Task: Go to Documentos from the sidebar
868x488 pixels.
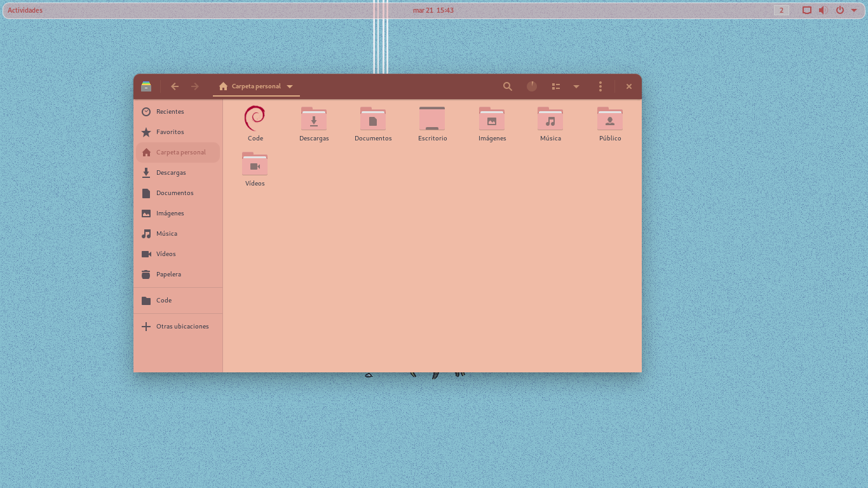Action: [178, 193]
